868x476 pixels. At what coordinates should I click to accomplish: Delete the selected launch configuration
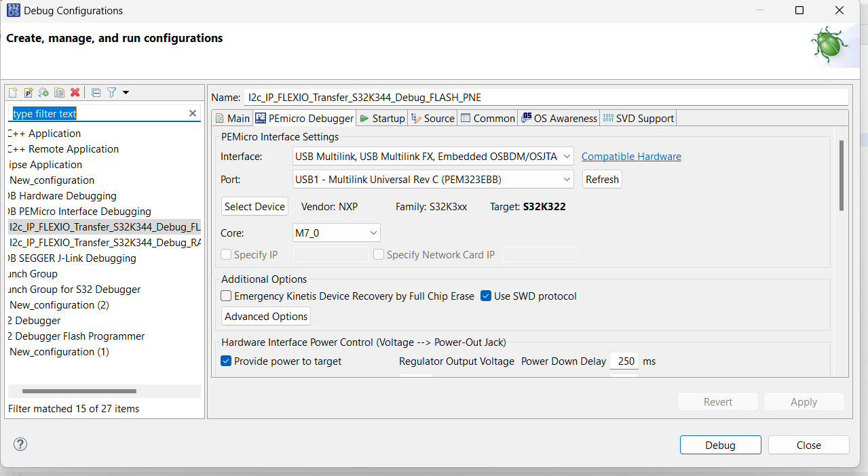coord(75,92)
